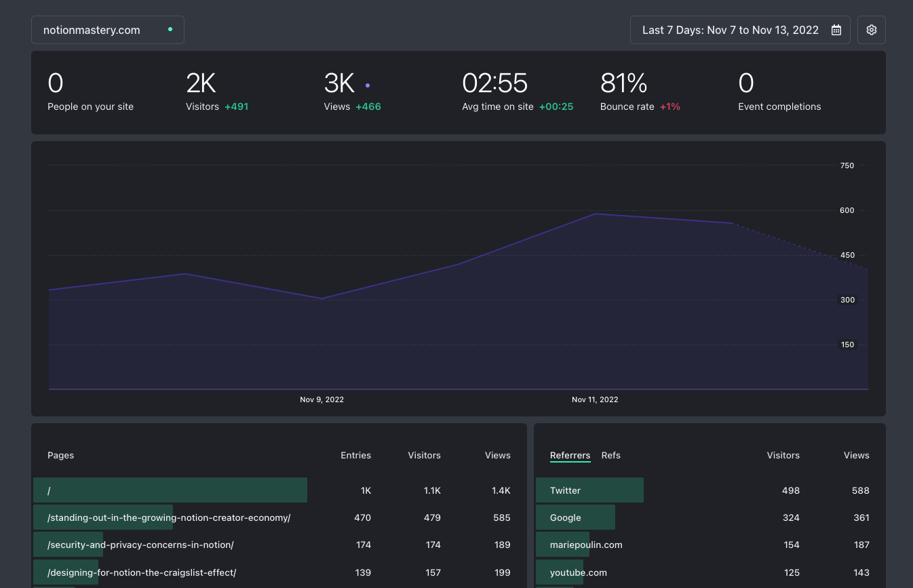Switch to the Refs tab

[x=610, y=455]
